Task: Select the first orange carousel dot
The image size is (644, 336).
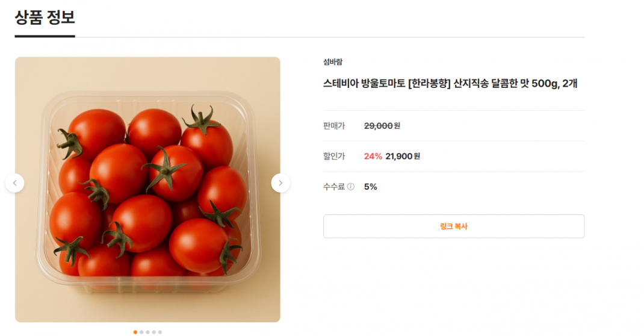Action: tap(135, 332)
